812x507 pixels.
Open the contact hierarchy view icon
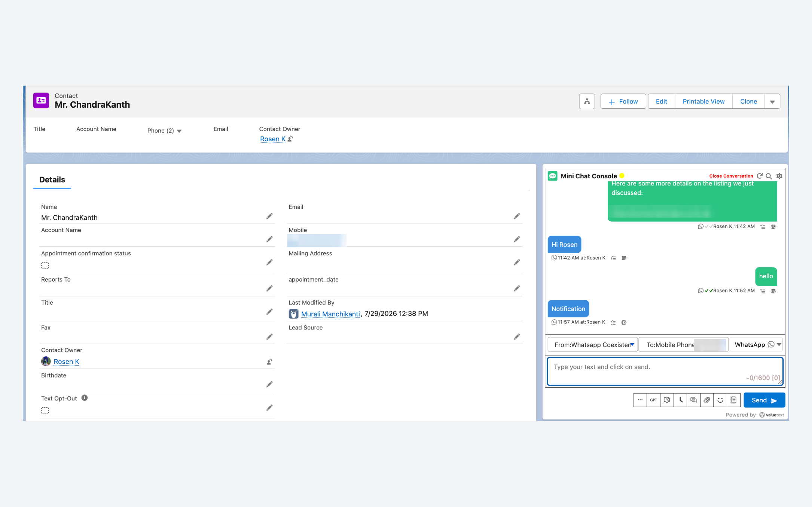pos(587,101)
